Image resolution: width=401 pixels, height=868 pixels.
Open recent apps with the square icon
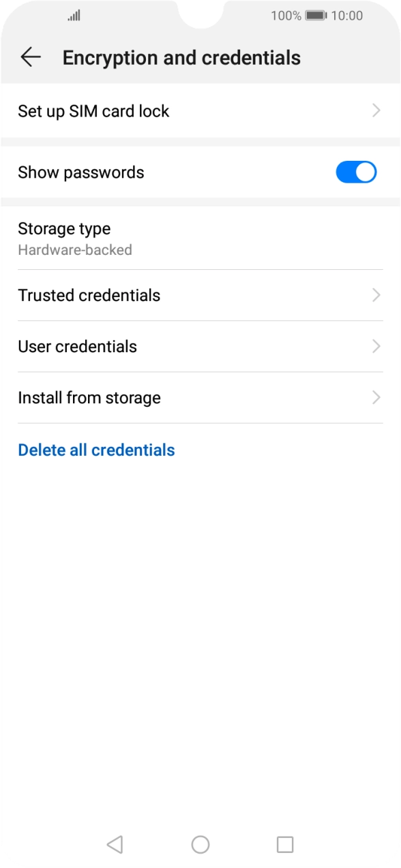point(285,843)
